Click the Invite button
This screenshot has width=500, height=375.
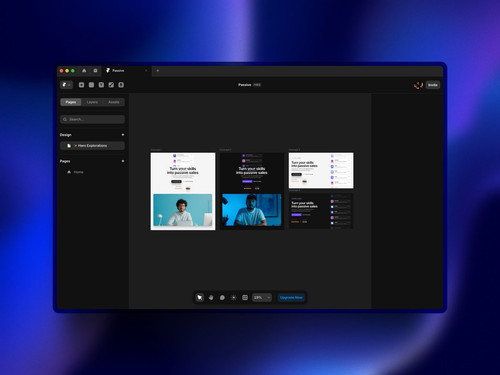point(433,85)
